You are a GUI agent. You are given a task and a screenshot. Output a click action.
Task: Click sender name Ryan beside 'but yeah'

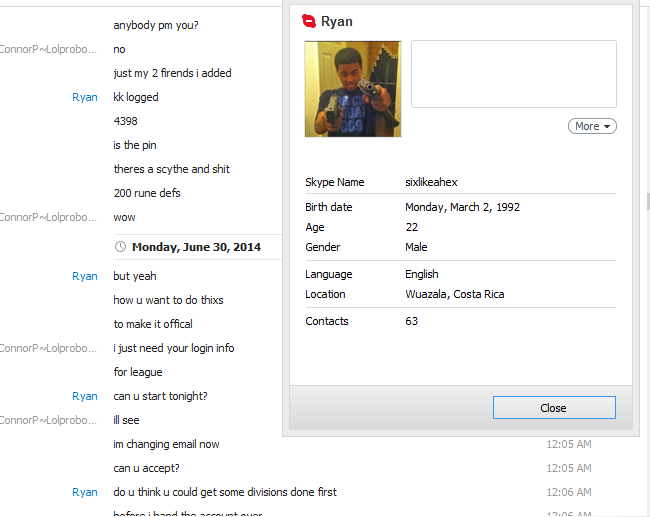[x=85, y=276]
